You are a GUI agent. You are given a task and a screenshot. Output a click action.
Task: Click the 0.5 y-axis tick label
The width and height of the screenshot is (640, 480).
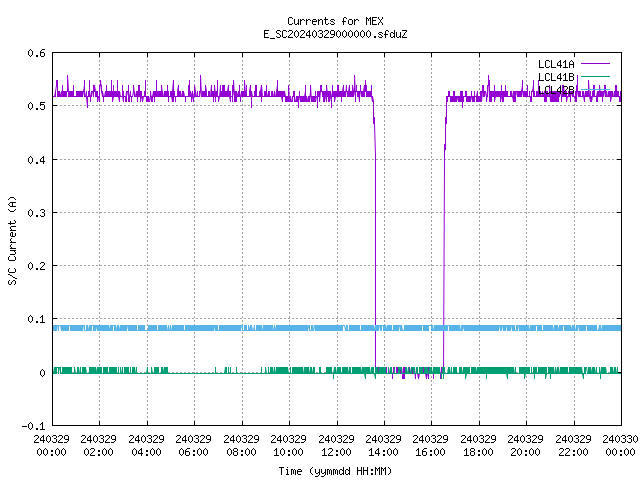[x=36, y=106]
